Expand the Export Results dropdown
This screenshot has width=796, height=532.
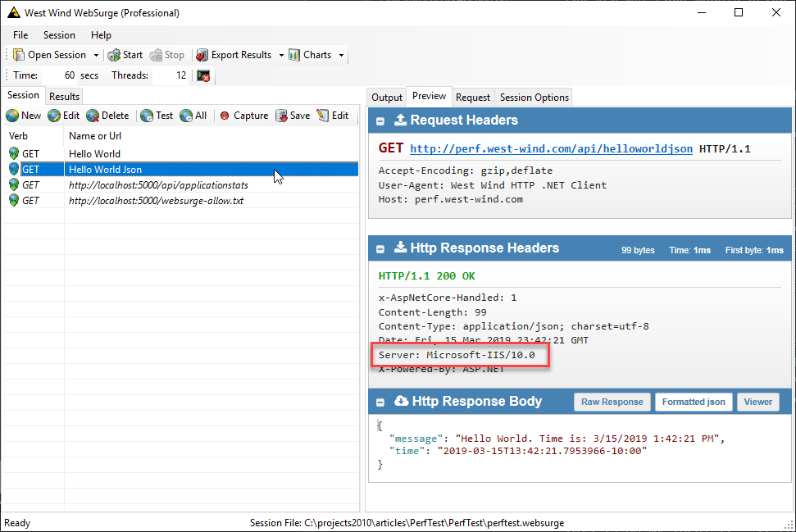[280, 54]
